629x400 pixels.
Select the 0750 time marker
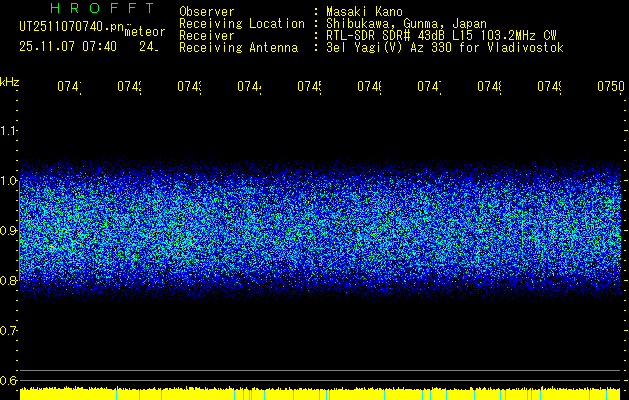tap(609, 88)
